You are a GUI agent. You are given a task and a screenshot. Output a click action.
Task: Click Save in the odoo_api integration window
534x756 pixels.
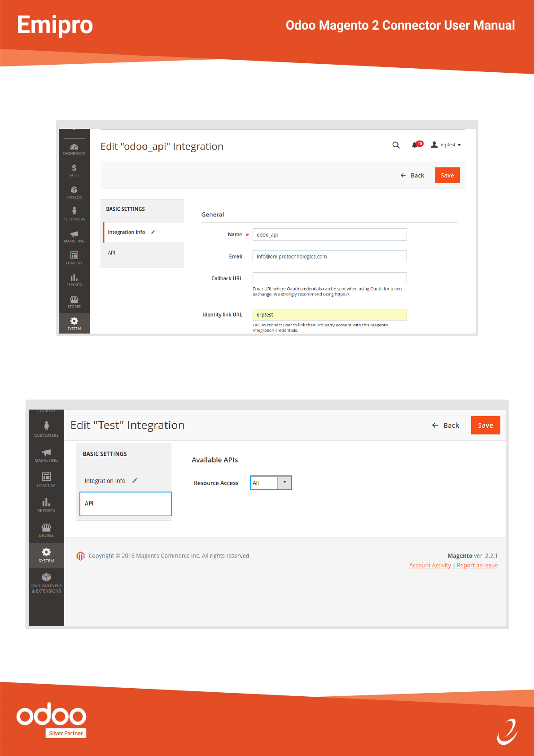pos(447,176)
